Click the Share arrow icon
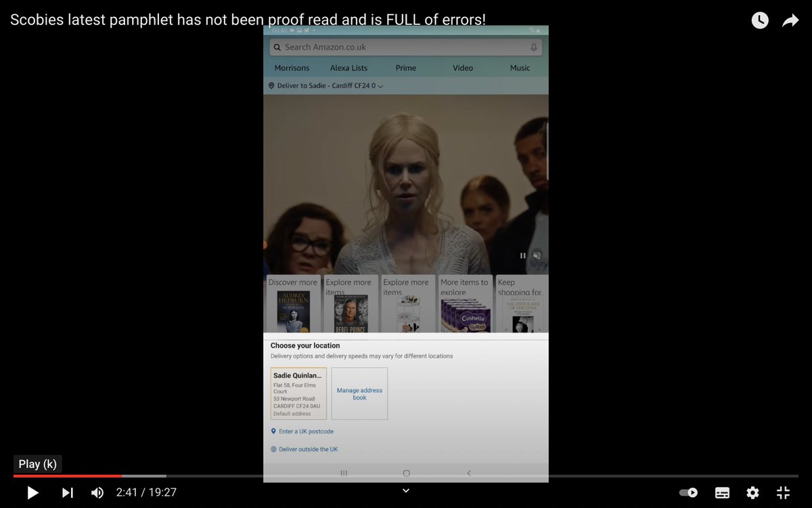 coord(790,20)
